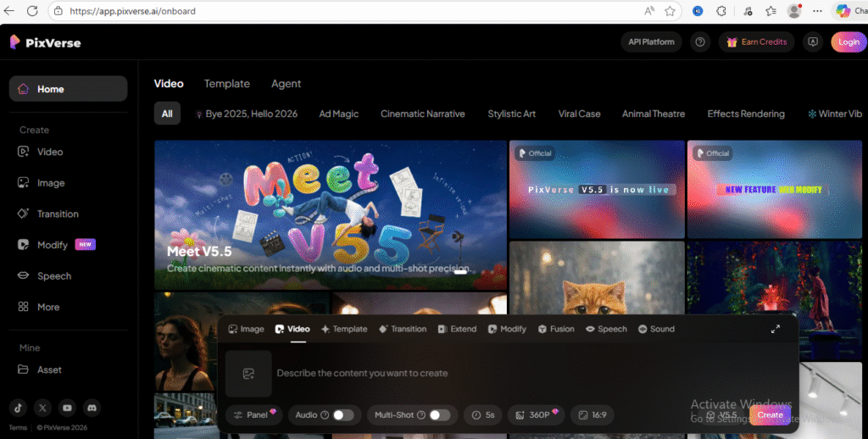This screenshot has height=439, width=868.
Task: Click the X (Twitter) social icon
Action: coord(42,408)
